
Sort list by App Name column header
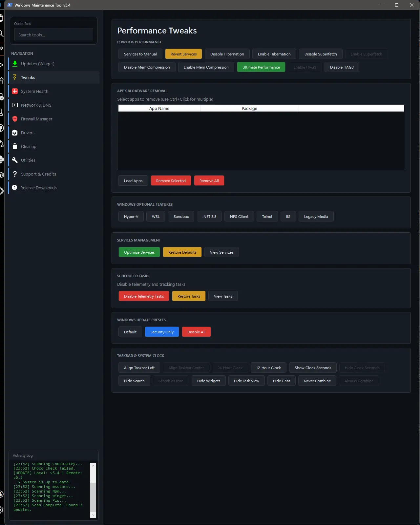coord(159,109)
